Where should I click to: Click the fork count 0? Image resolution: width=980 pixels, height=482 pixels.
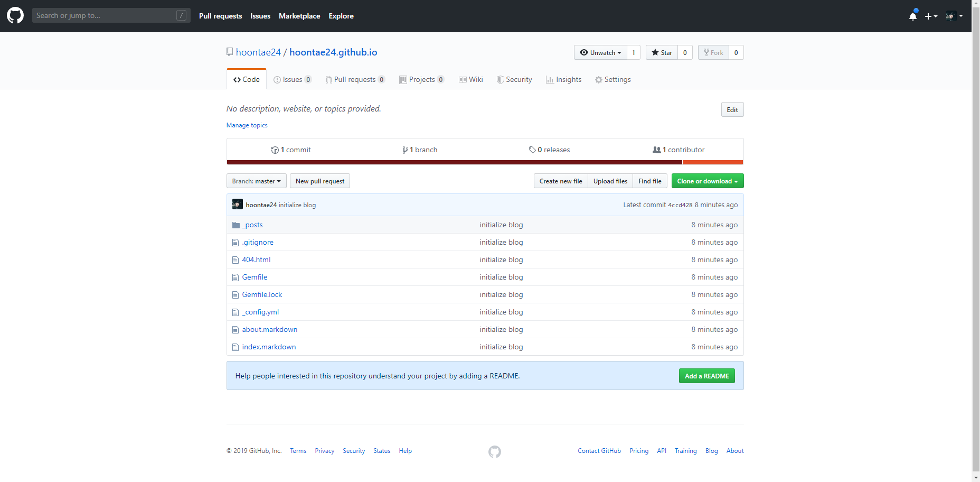tap(736, 52)
